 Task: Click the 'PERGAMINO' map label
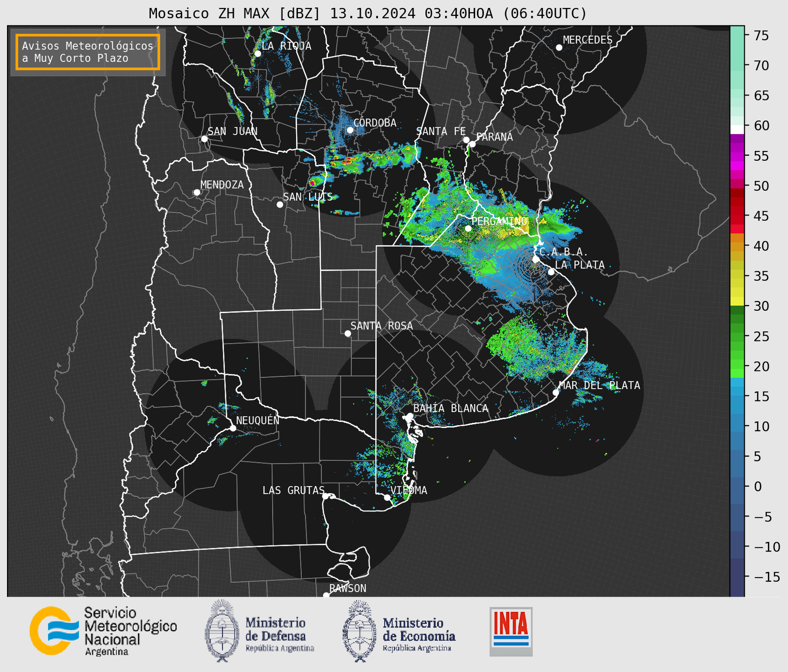[499, 221]
